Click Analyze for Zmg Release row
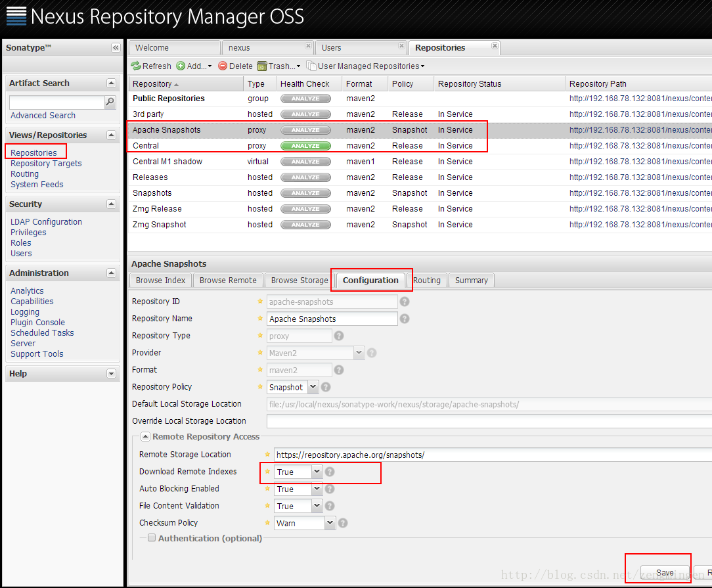 (305, 209)
